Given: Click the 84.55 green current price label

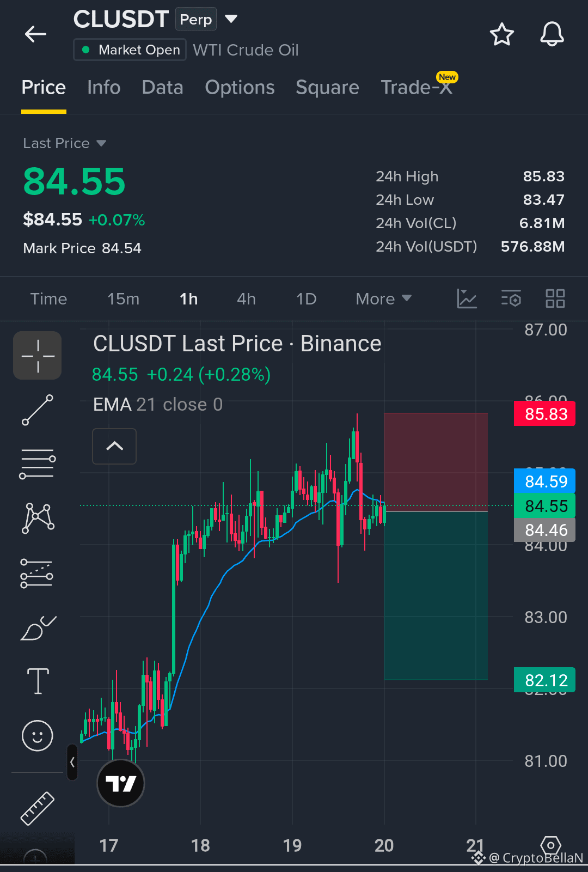Looking at the screenshot, I should tap(545, 506).
